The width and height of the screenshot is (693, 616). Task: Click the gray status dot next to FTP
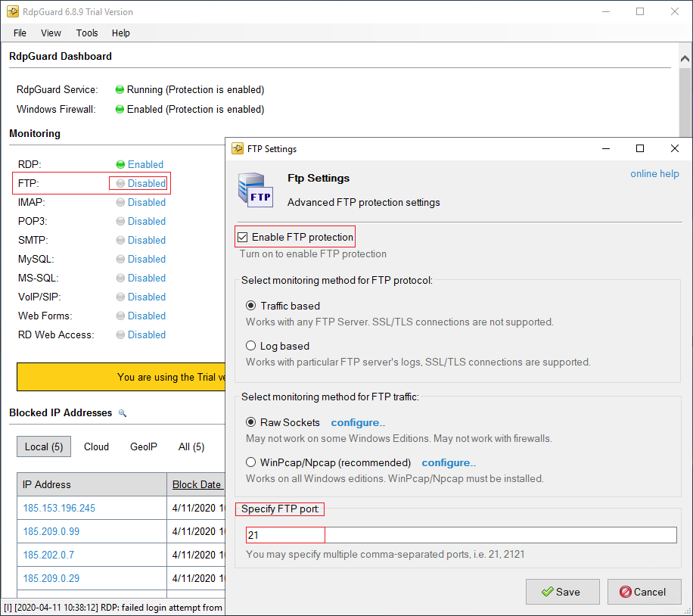[x=120, y=183]
